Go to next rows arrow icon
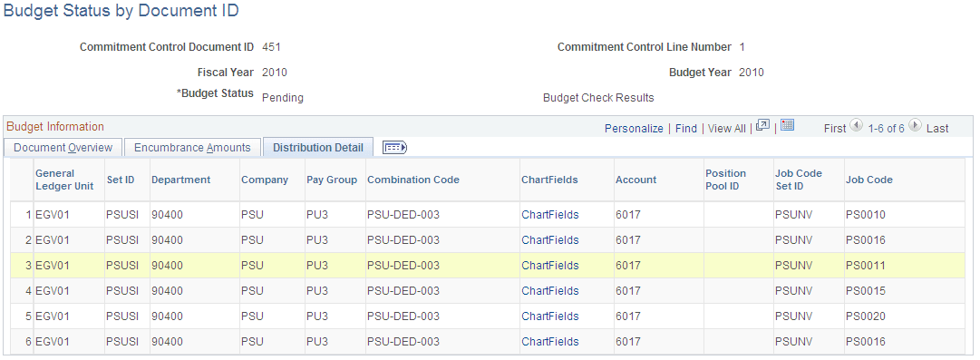Image resolution: width=980 pixels, height=360 pixels. (x=915, y=126)
